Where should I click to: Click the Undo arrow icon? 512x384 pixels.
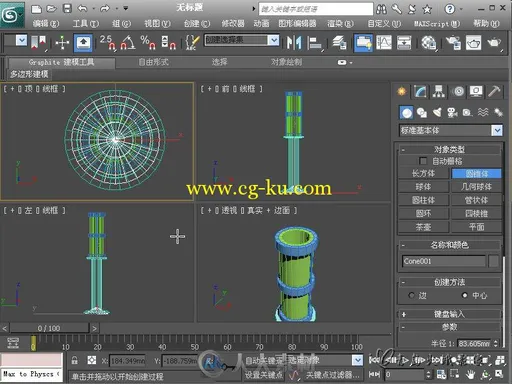pos(82,9)
